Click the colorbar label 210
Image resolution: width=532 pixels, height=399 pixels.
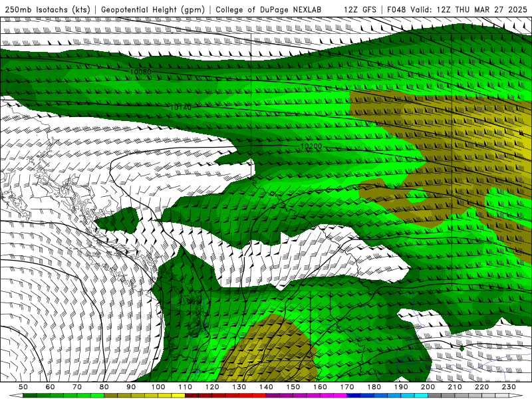coord(455,387)
